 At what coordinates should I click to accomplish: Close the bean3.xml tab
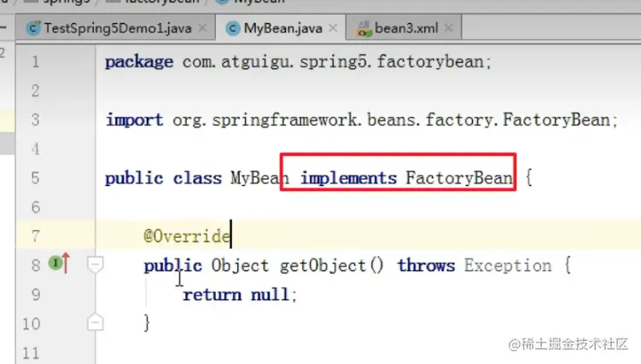[448, 28]
